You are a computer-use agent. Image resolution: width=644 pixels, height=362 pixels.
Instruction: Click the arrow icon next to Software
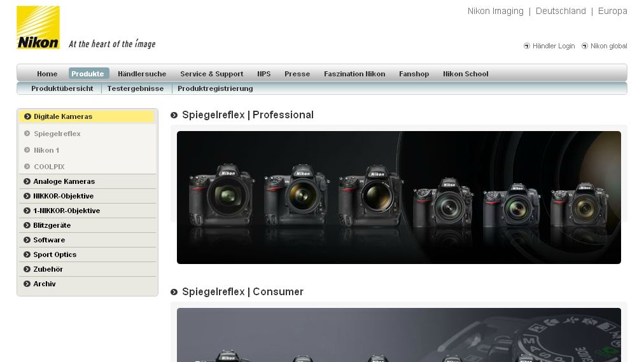(x=27, y=240)
